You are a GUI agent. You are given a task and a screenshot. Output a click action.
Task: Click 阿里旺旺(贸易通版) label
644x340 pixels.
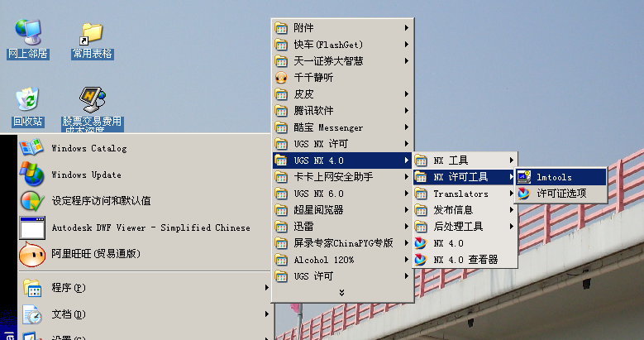(96, 254)
